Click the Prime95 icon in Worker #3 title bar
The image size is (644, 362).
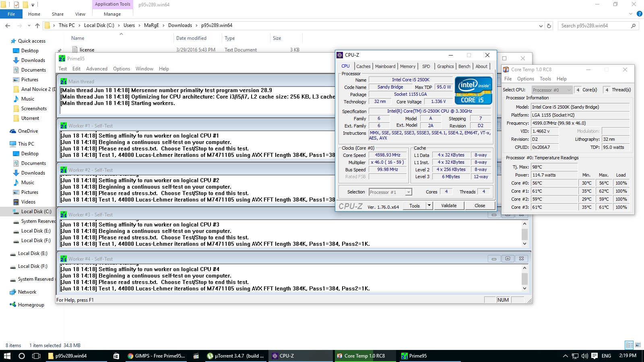(x=63, y=215)
